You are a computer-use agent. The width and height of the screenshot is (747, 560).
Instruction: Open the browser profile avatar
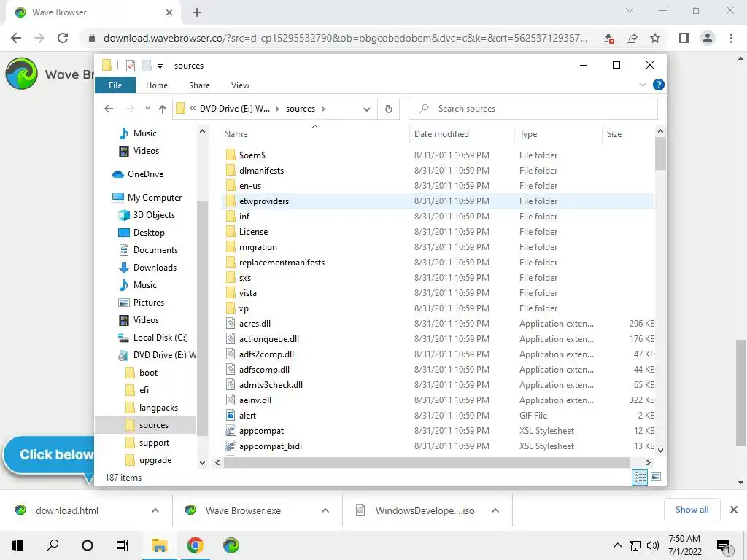point(708,38)
